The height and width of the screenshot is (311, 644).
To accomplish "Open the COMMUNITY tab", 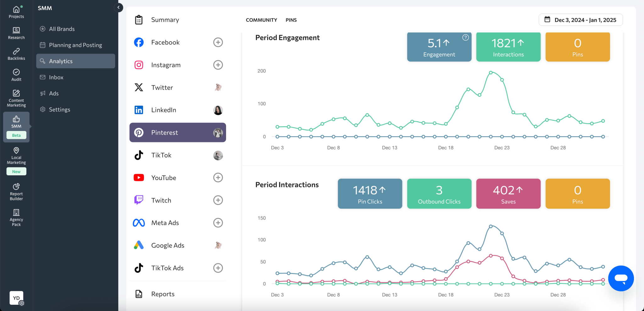I will point(261,20).
